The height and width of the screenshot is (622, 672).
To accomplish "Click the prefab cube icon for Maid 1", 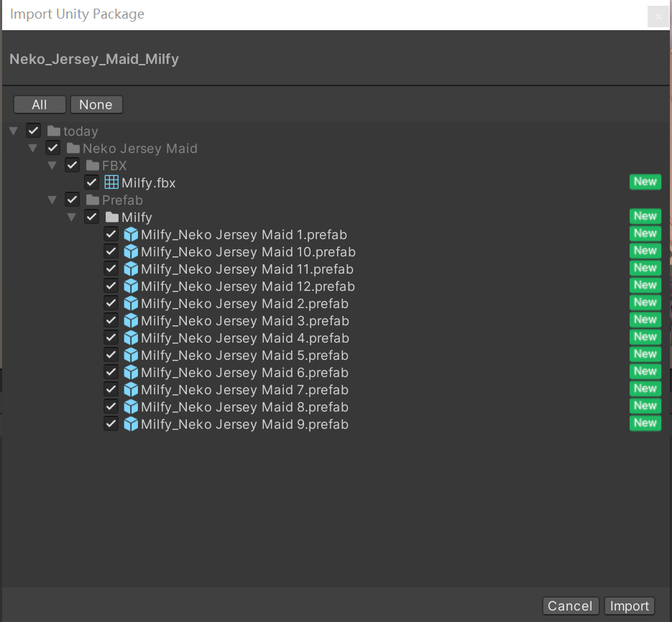I will (x=131, y=235).
